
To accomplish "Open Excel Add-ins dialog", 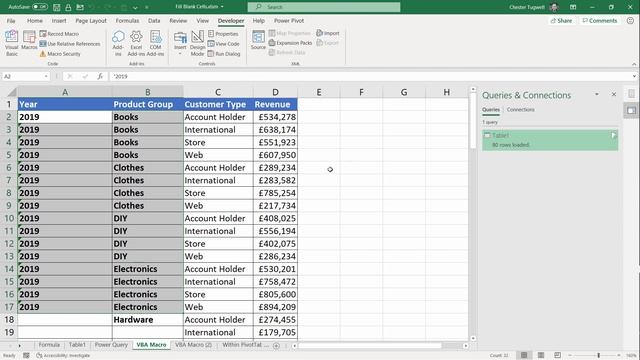I will click(136, 43).
